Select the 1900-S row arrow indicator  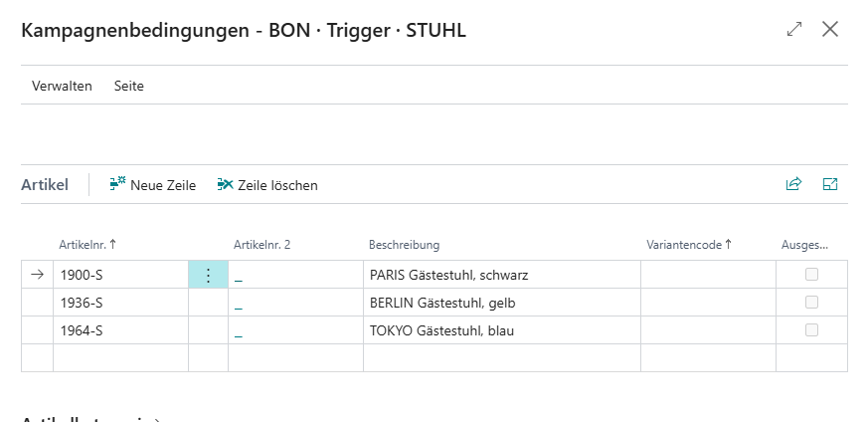click(x=37, y=275)
